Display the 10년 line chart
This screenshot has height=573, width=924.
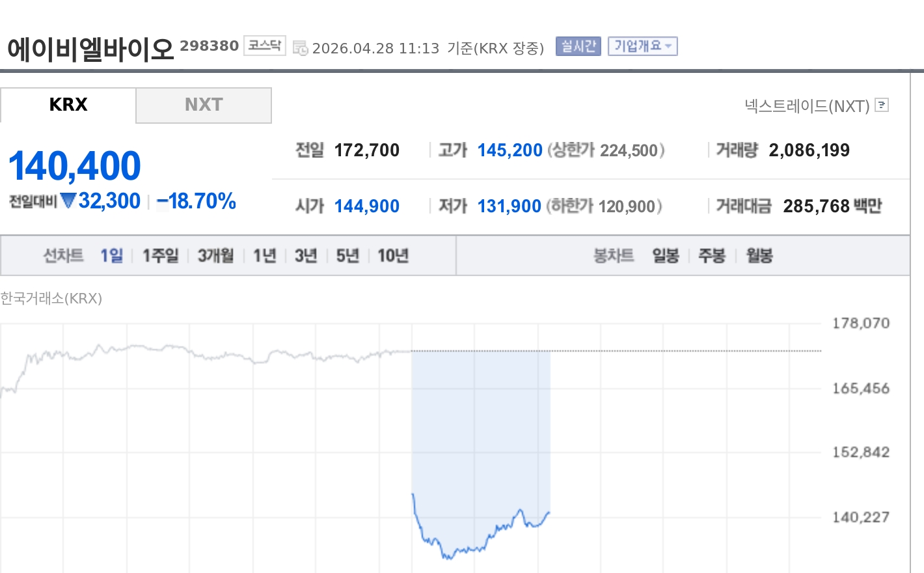(393, 256)
